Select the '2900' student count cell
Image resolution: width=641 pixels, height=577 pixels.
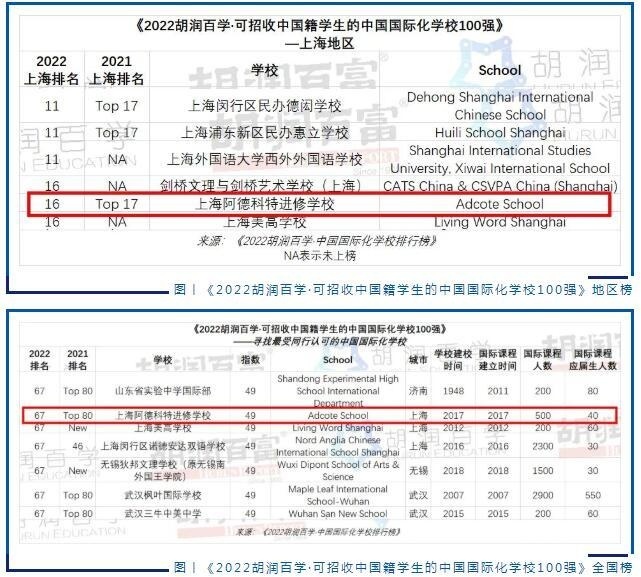coord(542,495)
